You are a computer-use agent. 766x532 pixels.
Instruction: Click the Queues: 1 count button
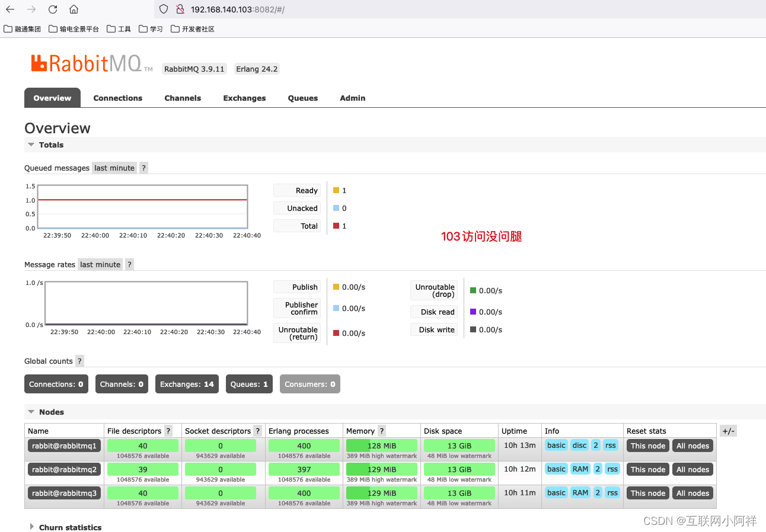click(249, 384)
